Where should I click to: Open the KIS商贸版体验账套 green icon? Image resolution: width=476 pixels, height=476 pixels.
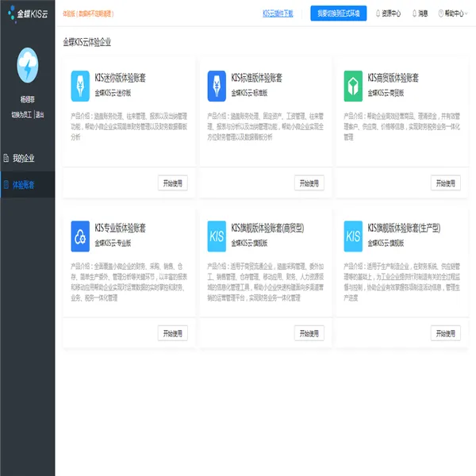pos(353,86)
